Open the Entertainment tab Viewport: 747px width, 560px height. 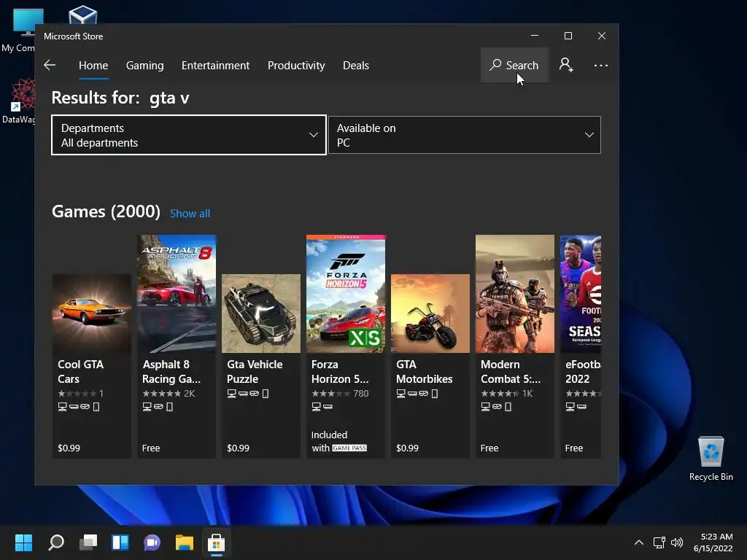[215, 65]
